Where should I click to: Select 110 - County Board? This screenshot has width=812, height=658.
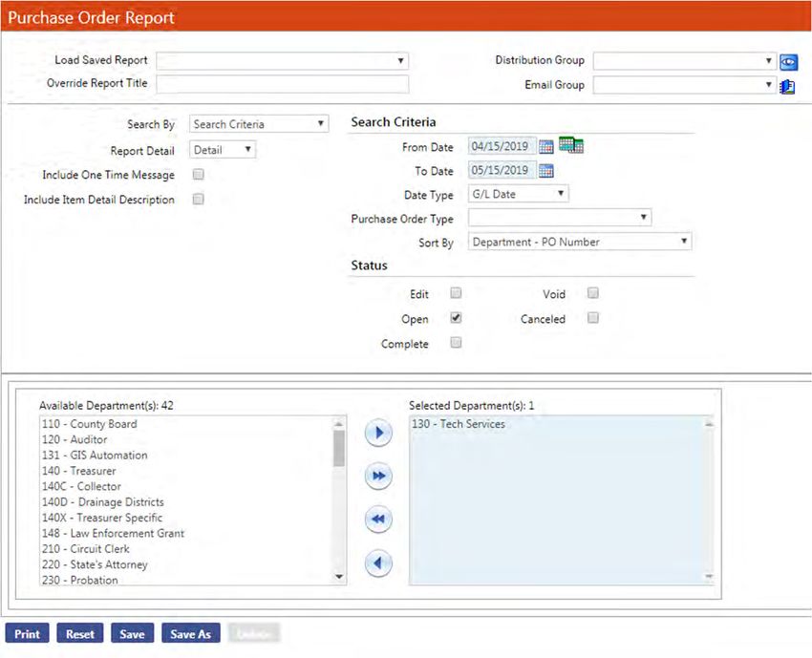tap(89, 424)
